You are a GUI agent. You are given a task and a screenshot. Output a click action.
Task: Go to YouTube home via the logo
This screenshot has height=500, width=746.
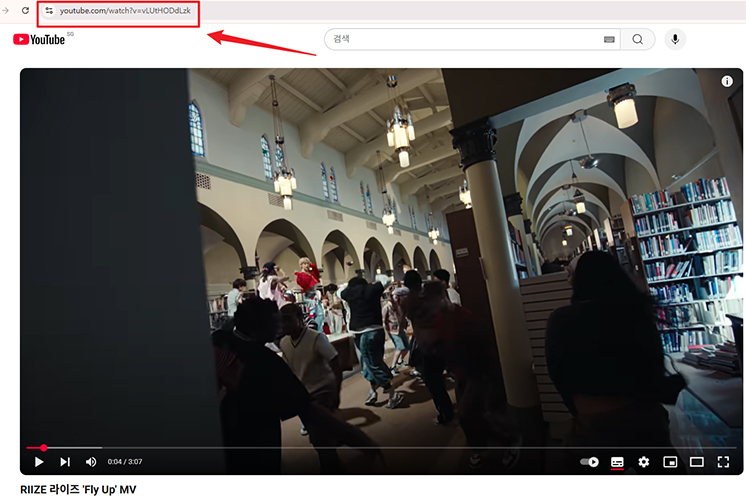point(40,39)
